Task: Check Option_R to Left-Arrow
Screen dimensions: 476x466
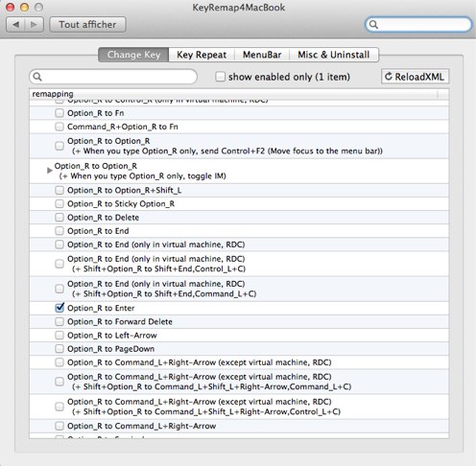Action: 59,336
